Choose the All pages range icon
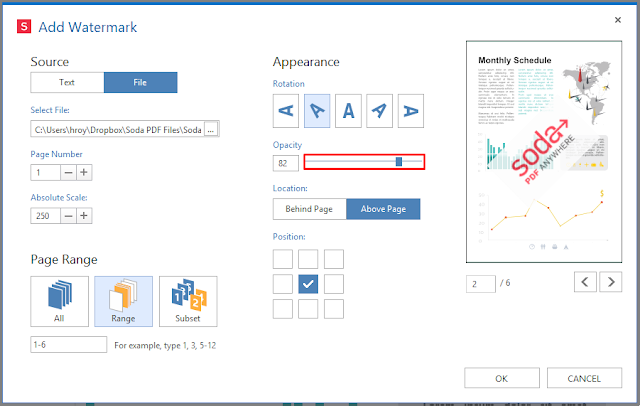The width and height of the screenshot is (640, 406). 59,302
